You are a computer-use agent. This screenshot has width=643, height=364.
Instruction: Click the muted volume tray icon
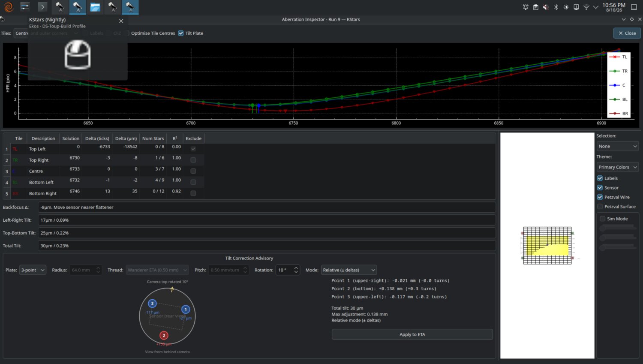point(546,7)
